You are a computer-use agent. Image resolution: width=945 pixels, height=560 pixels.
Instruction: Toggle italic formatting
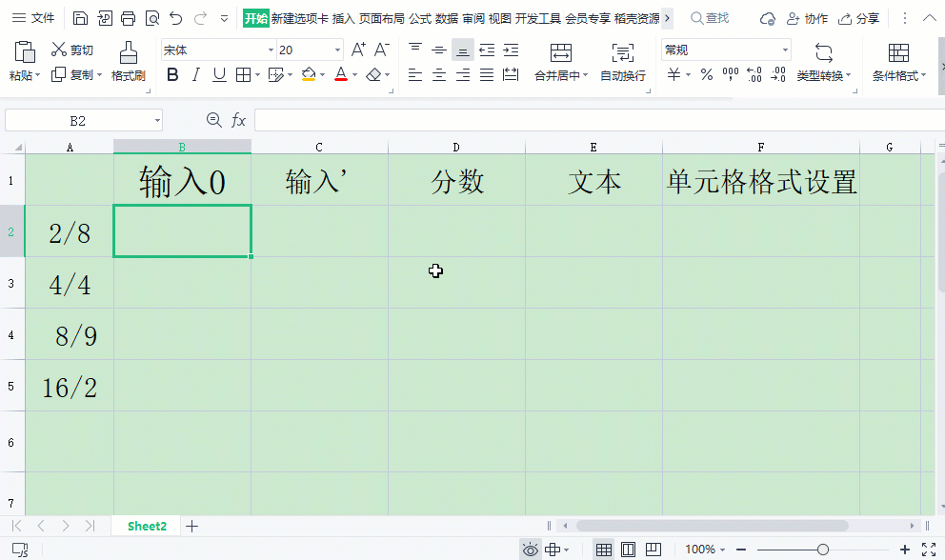pos(196,74)
